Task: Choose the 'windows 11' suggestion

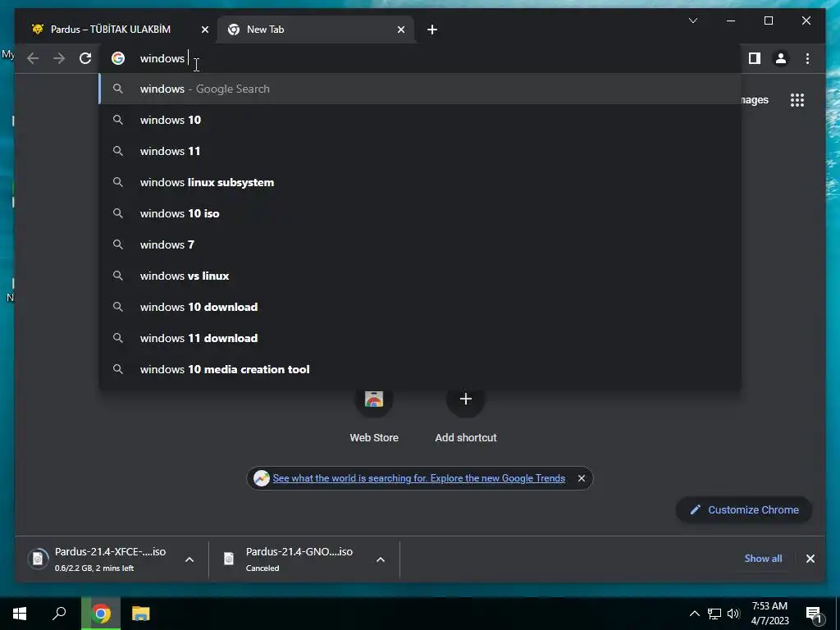Action: pos(421,151)
